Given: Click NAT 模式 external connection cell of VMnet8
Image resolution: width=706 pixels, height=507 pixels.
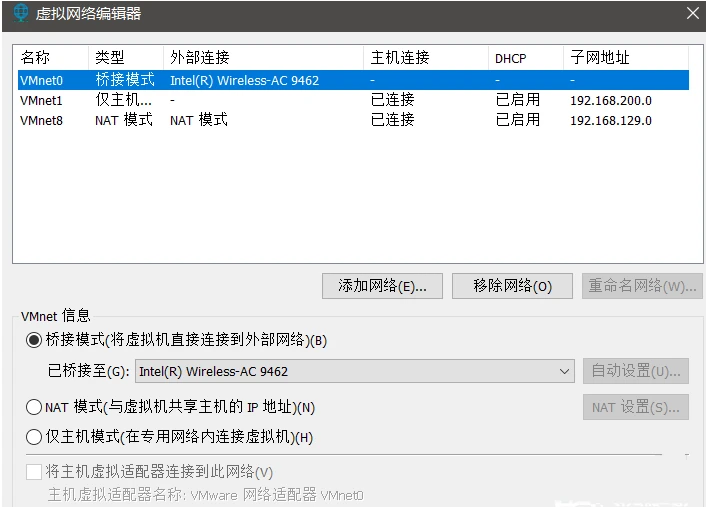Looking at the screenshot, I should tap(199, 120).
